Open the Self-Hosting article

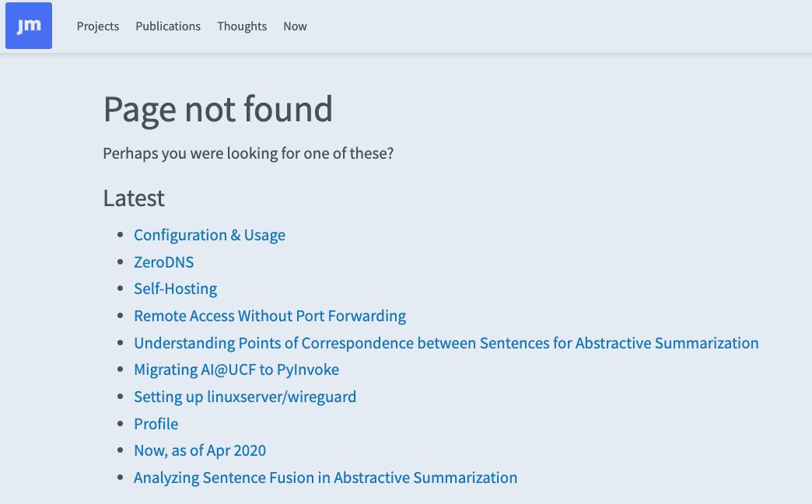[x=175, y=289]
